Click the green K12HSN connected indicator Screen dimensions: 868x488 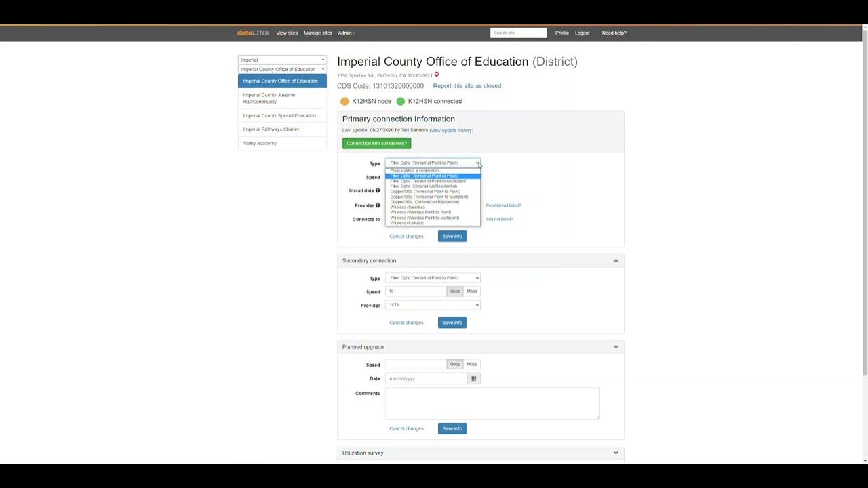click(x=400, y=101)
